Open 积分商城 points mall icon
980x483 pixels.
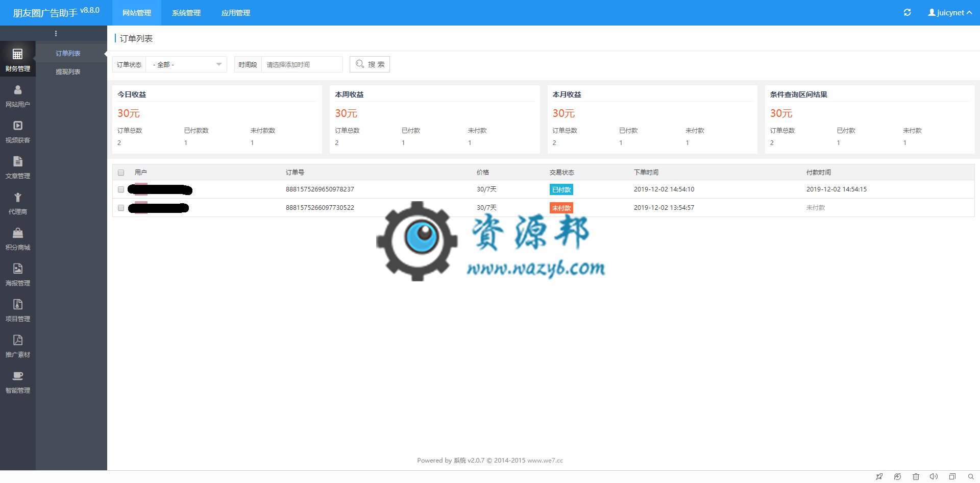pos(18,238)
